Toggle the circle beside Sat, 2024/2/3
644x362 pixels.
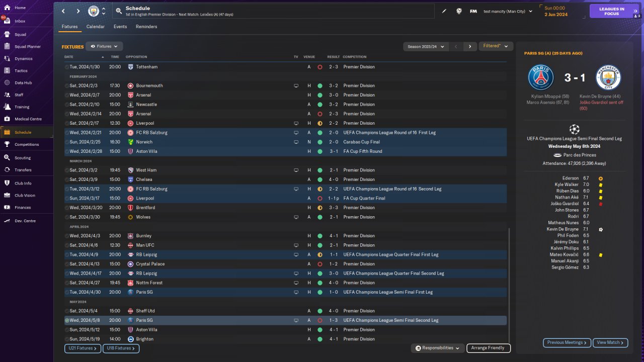67,86
